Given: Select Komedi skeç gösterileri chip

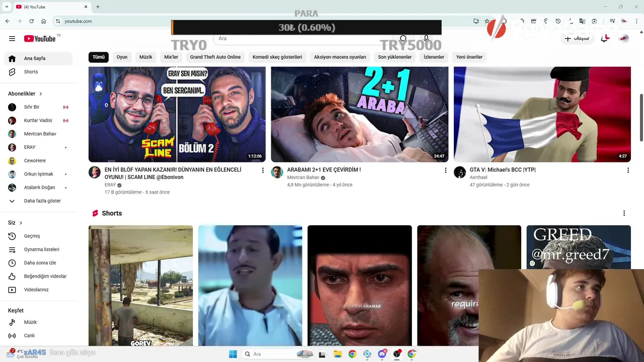Looking at the screenshot, I should pos(277,57).
